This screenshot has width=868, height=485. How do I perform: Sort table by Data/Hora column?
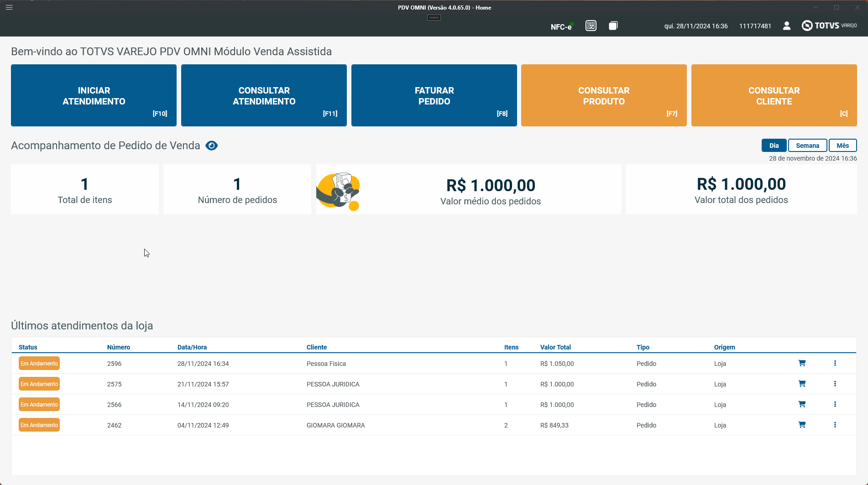coord(192,347)
